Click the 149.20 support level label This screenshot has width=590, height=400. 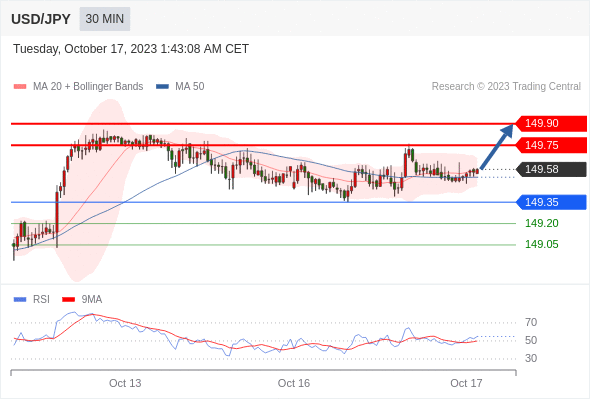tap(541, 224)
